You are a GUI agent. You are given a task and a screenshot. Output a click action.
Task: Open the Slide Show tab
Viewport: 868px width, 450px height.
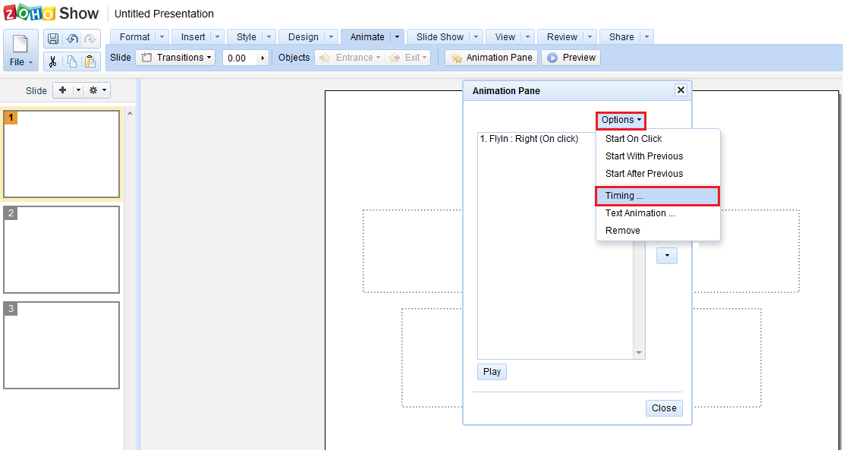440,37
